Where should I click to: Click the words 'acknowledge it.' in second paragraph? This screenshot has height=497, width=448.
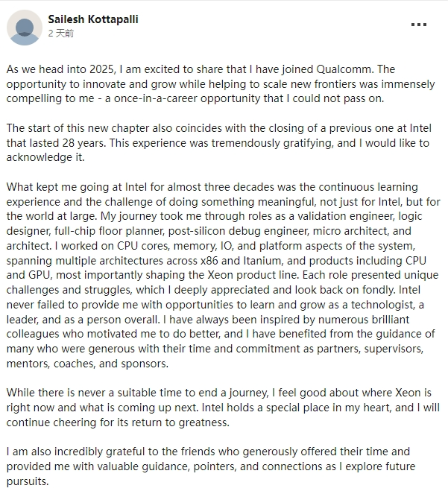coord(45,157)
